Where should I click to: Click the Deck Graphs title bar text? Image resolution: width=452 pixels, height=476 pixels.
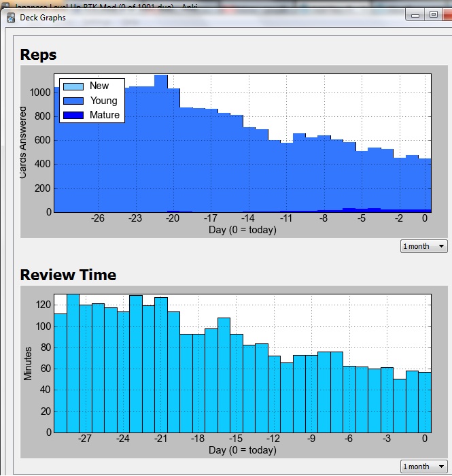pyautogui.click(x=43, y=18)
